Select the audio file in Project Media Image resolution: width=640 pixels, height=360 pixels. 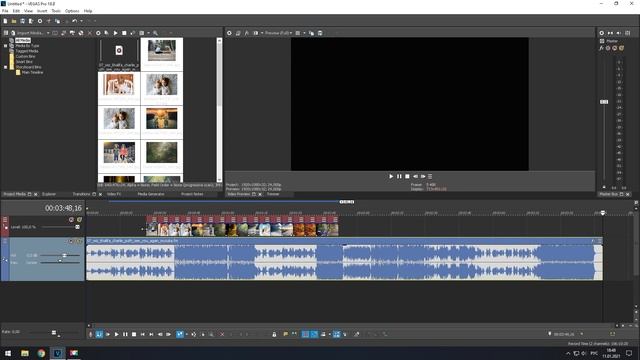(x=119, y=54)
